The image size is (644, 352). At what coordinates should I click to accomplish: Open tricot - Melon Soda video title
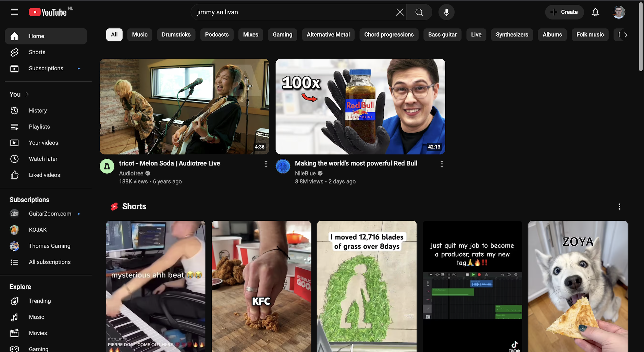point(170,163)
